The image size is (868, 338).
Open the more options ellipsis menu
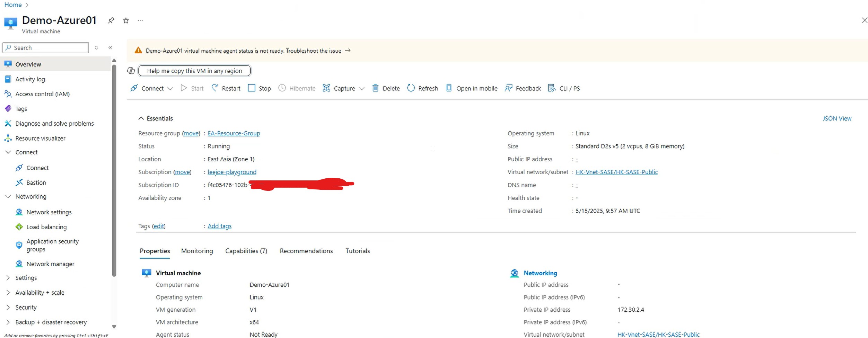point(141,20)
